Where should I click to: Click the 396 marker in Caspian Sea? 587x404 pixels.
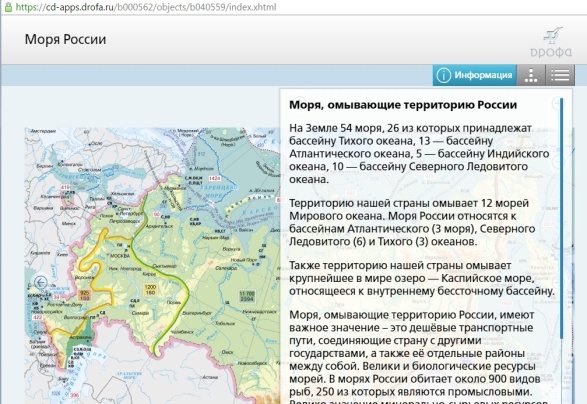pyautogui.click(x=74, y=395)
